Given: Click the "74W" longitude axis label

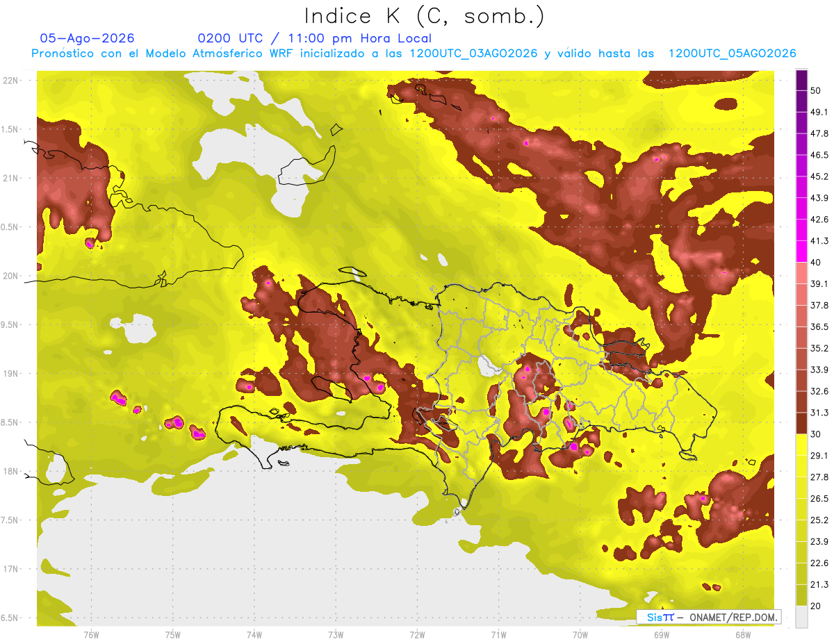Looking at the screenshot, I should [254, 635].
